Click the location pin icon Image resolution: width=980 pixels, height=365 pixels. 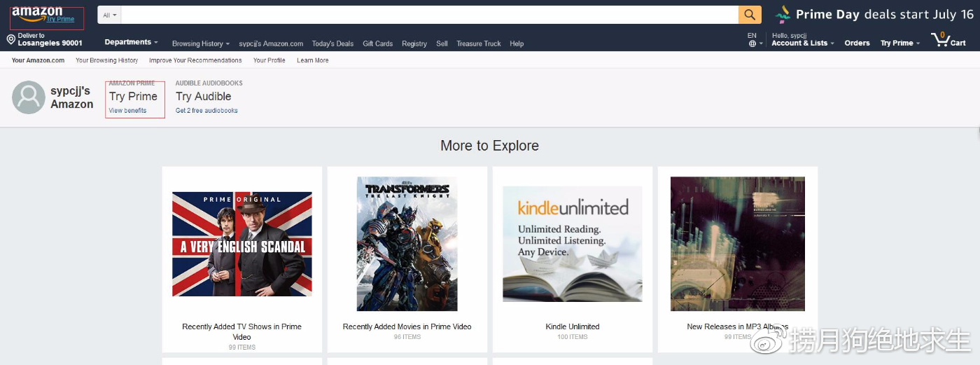click(10, 40)
